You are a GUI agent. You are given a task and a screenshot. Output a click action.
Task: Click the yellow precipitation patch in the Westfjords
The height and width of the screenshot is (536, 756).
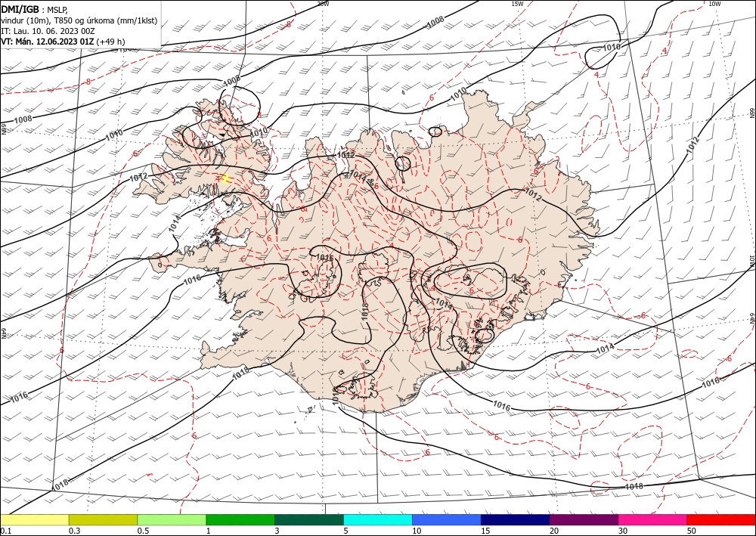(225, 178)
